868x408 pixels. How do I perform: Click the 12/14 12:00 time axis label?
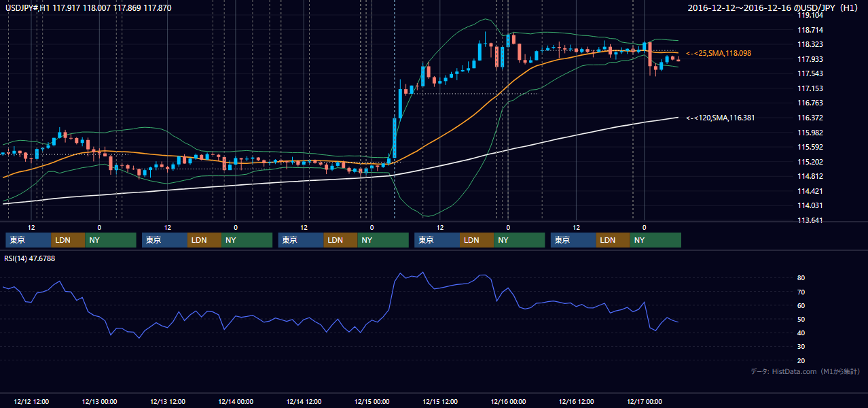click(x=304, y=401)
